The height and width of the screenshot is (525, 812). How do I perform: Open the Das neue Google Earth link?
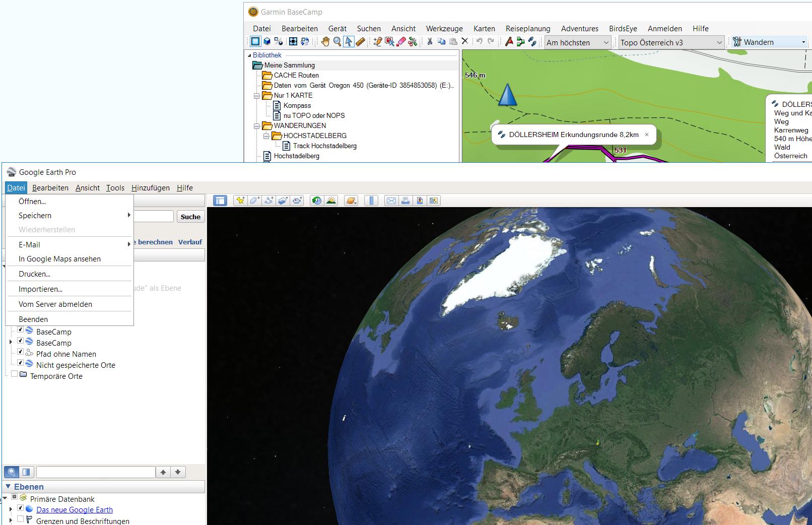pos(75,510)
